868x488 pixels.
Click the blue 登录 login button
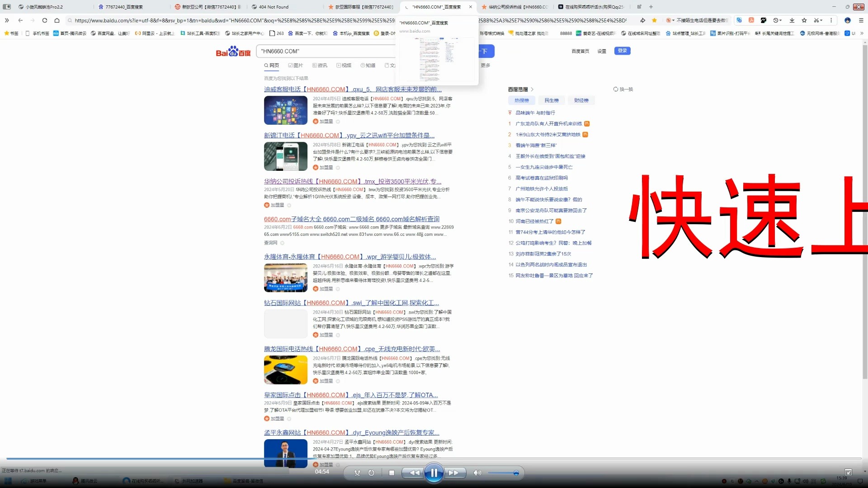[x=622, y=51]
